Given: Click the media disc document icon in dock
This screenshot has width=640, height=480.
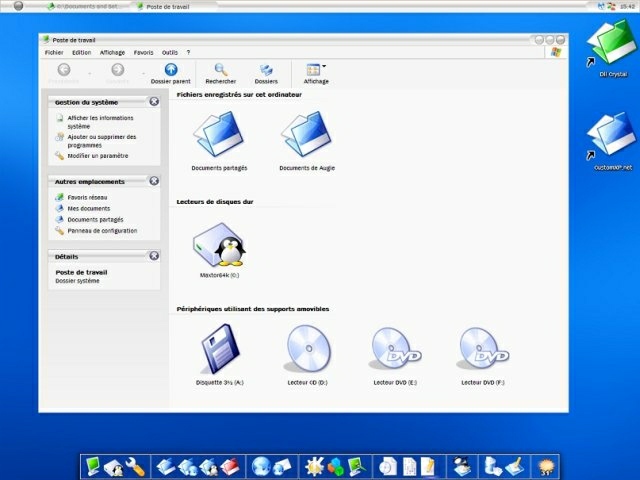Looking at the screenshot, I should 387,467.
